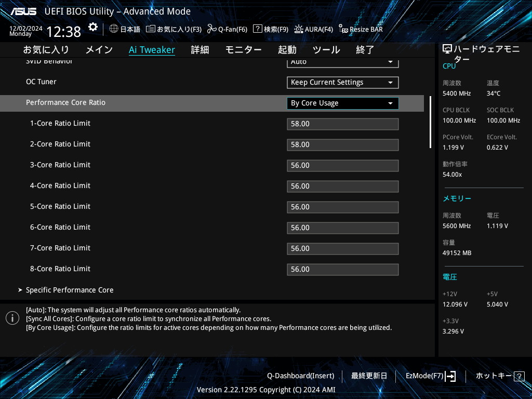Click the 12:38 clock

point(63,32)
